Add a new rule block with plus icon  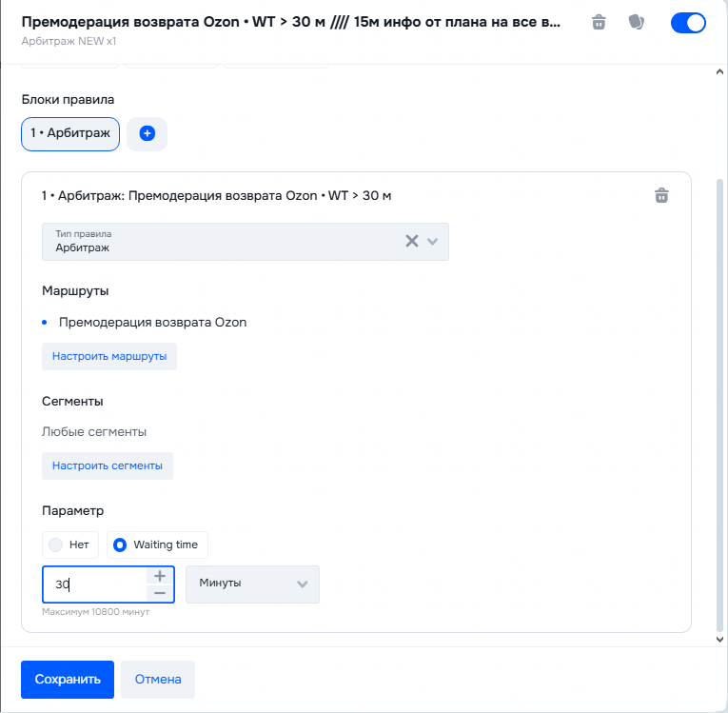147,134
